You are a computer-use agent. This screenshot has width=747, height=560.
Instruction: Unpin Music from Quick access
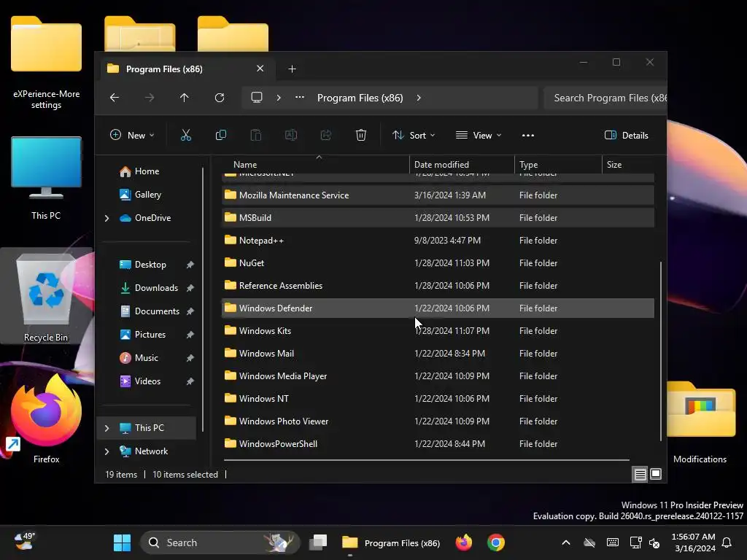pos(190,358)
